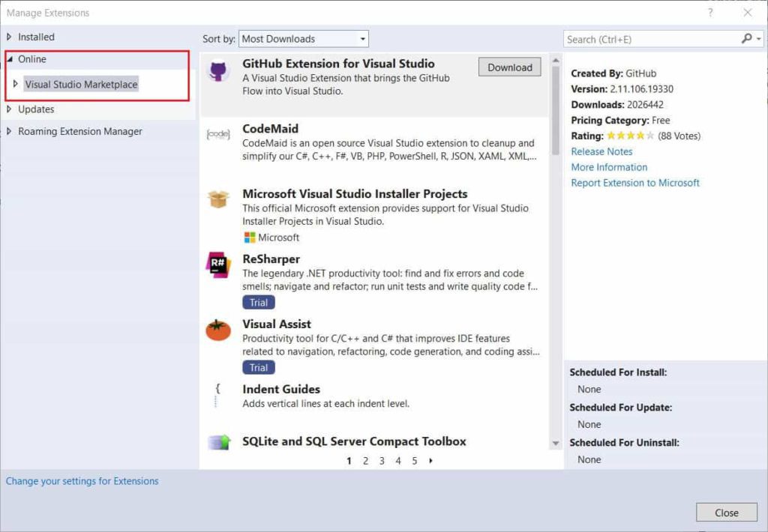Select the Visual Assist extension title
This screenshot has width=768, height=532.
[x=277, y=324]
